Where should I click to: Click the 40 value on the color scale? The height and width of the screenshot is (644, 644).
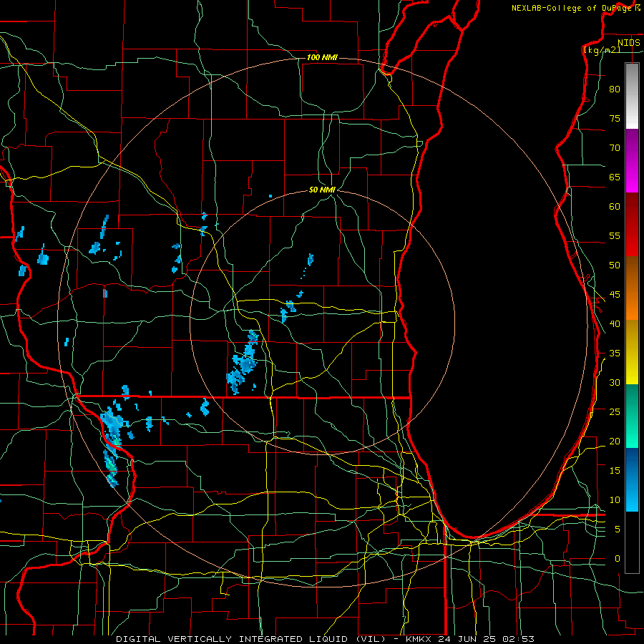click(x=615, y=324)
